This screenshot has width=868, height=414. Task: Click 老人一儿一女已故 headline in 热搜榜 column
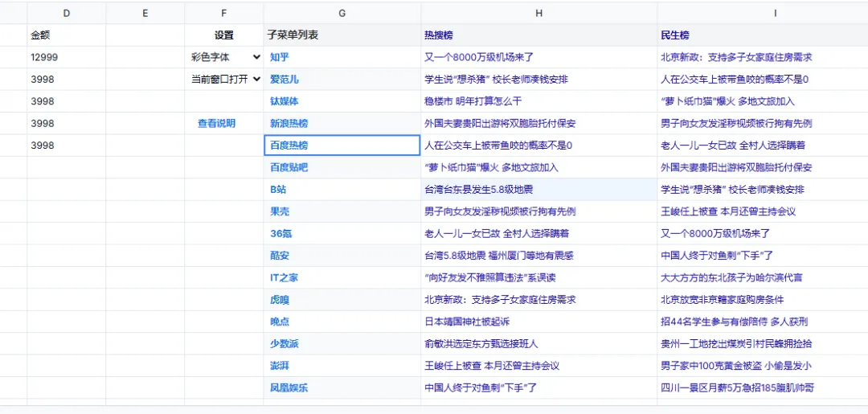[497, 234]
